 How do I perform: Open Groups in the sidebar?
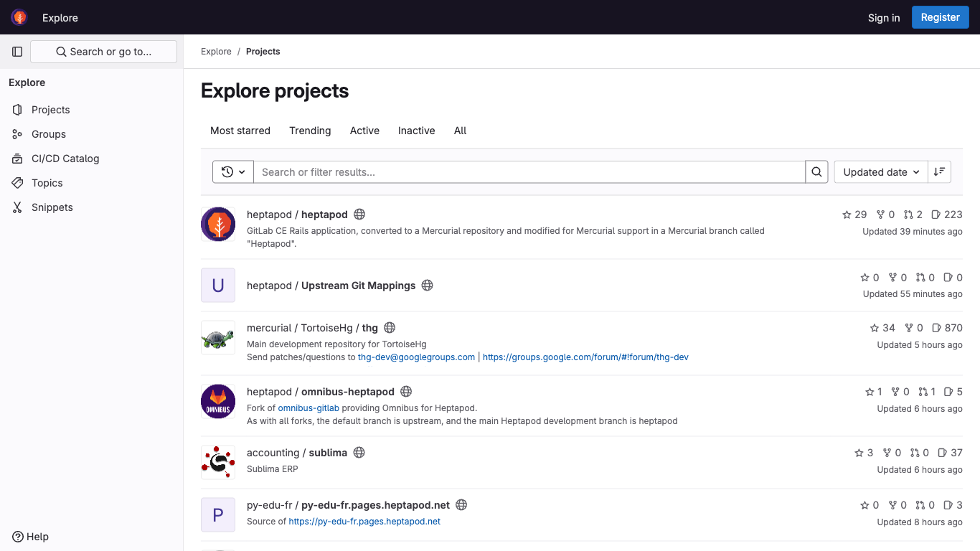[x=91, y=134]
